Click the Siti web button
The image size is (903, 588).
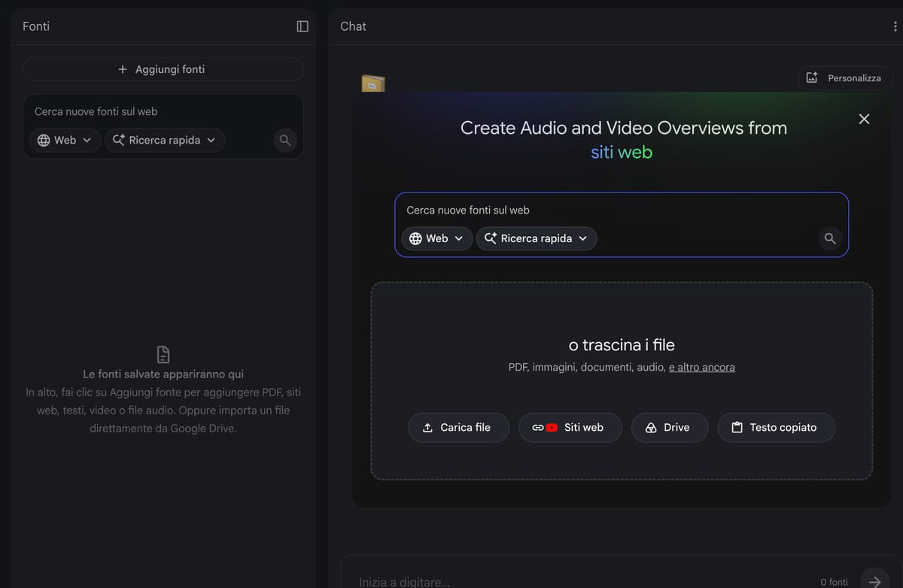point(570,427)
